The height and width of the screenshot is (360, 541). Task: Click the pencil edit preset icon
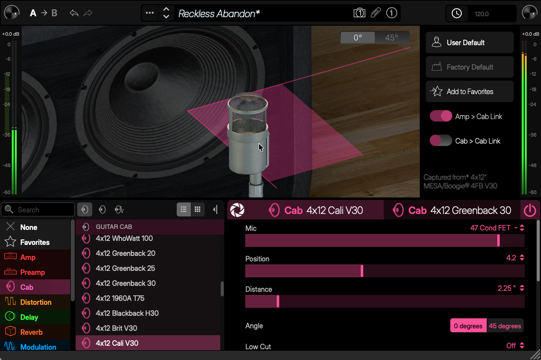[x=376, y=13]
